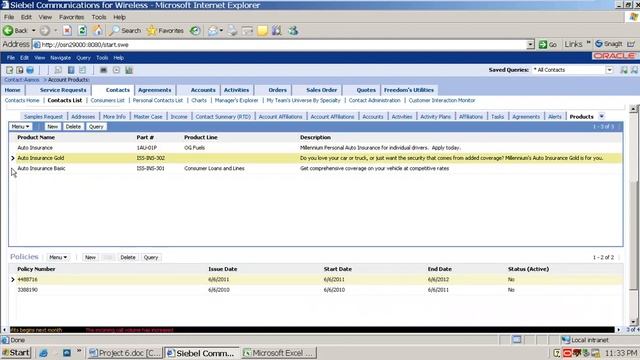Switch to Microsoft Excel in the taskbar
The image size is (640, 360).
tap(279, 353)
